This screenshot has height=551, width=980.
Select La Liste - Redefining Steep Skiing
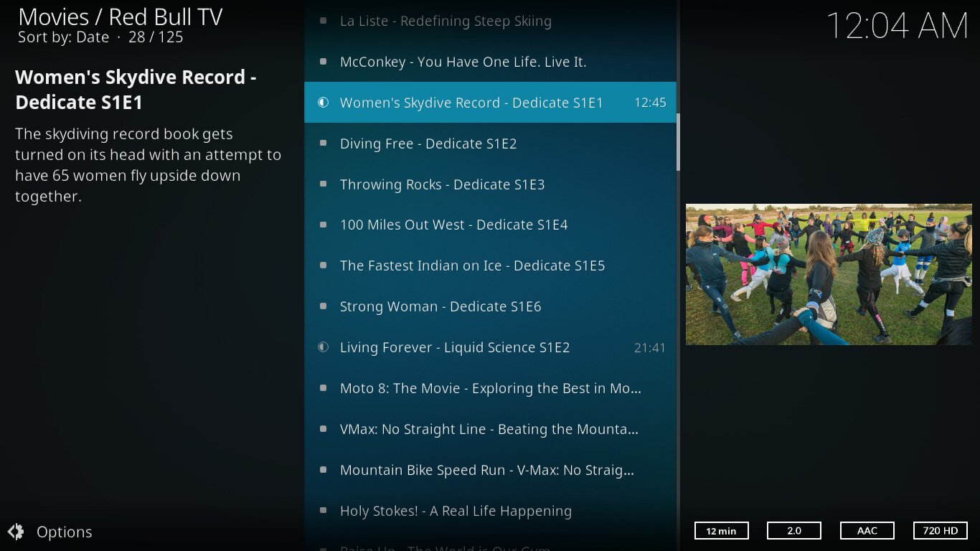[x=490, y=22]
